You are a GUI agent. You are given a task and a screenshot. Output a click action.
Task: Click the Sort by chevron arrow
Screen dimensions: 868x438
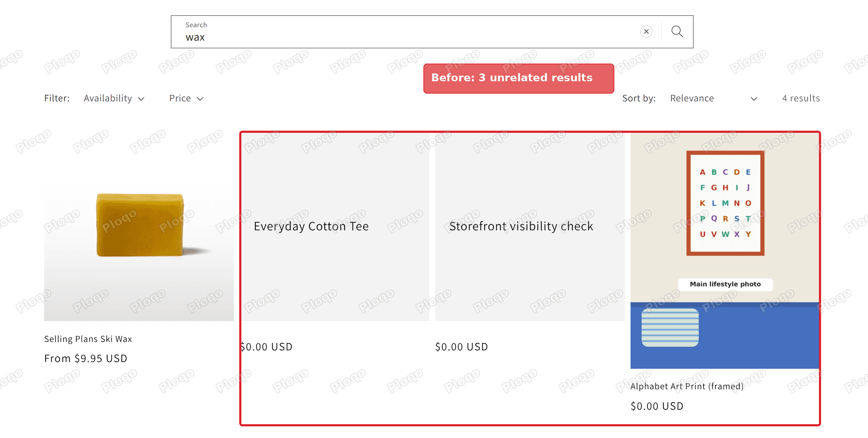point(754,99)
